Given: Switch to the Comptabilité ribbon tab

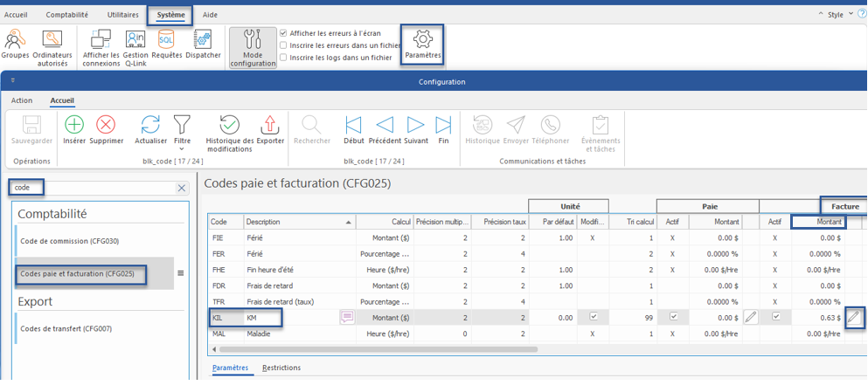Looking at the screenshot, I should coord(66,15).
